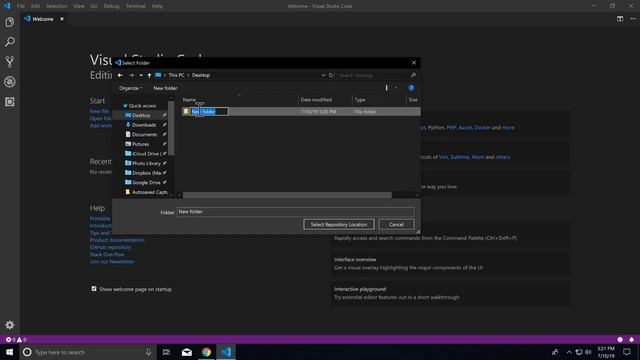Open the GitHub repository help link
Viewport: 640px width, 360px height.
coord(110,247)
